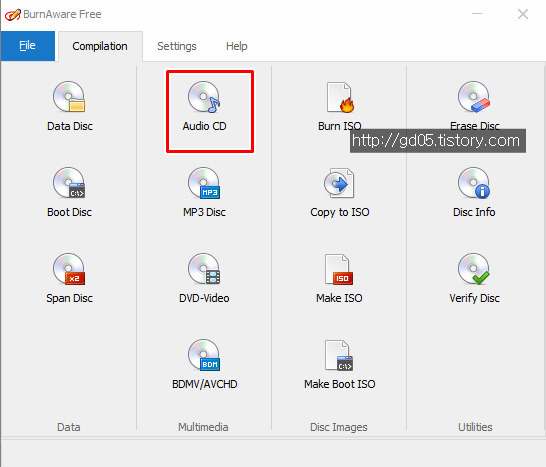
Task: Start a Span Disc project
Action: [x=70, y=279]
